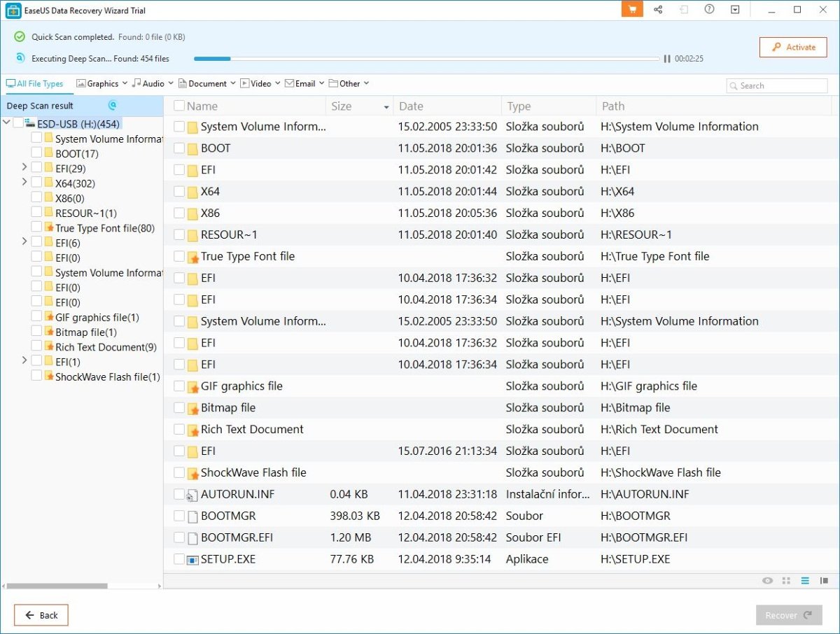
Task: Check the SETUP.EXE row checkbox
Action: click(179, 560)
